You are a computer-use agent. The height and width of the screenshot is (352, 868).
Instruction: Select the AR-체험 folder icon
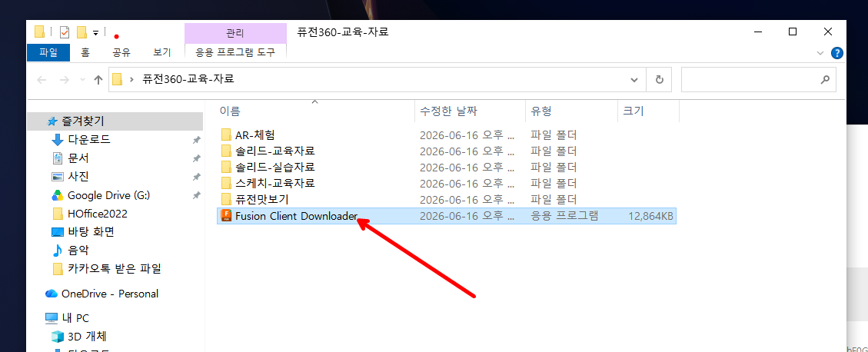pos(226,134)
